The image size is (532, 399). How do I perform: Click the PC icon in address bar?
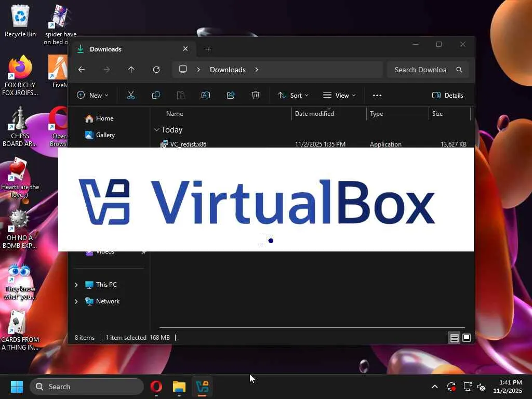pyautogui.click(x=183, y=70)
